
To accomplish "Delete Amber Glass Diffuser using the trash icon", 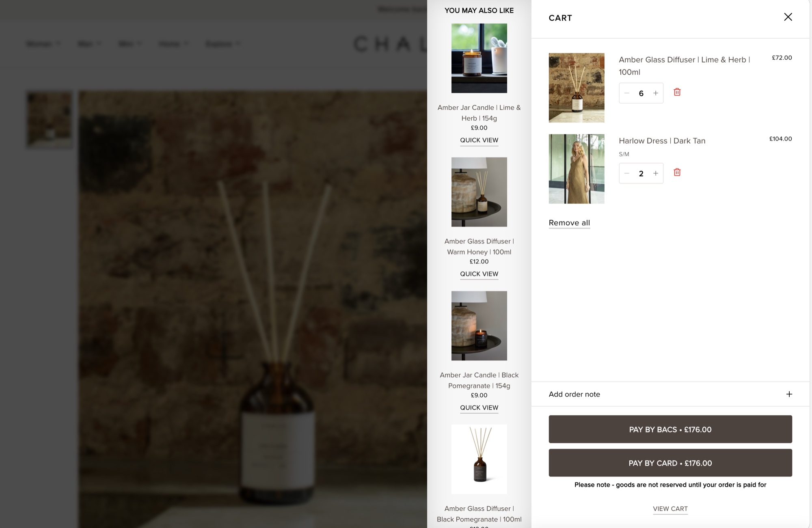I will (677, 92).
